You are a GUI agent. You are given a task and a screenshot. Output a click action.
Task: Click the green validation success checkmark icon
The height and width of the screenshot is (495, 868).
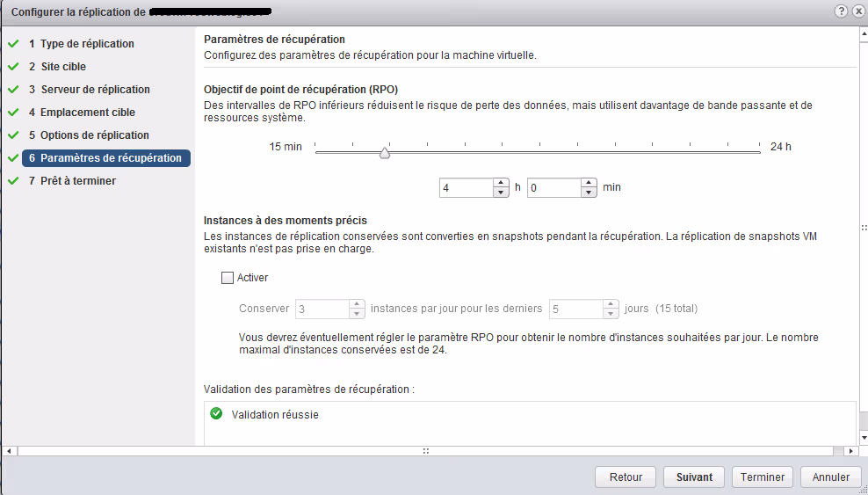(x=216, y=414)
